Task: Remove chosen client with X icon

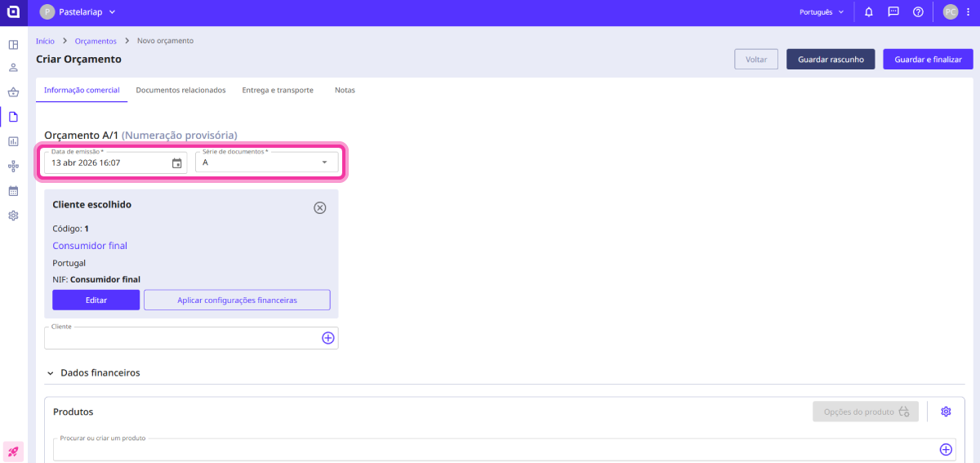Action: coord(320,207)
